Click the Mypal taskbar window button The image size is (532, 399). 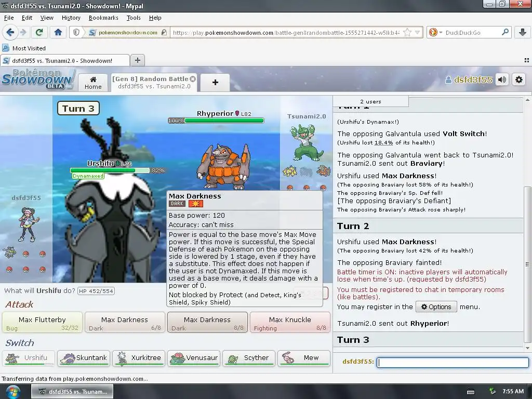coord(72,392)
